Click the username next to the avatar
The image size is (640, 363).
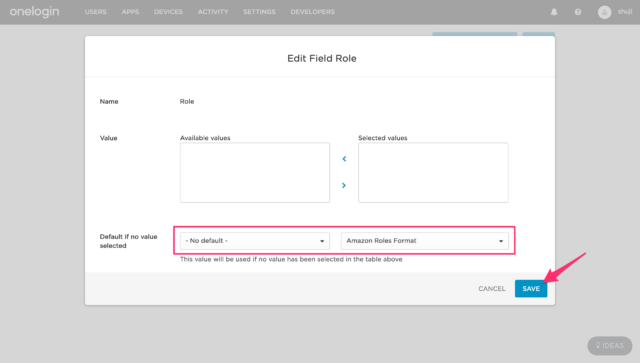coord(625,12)
